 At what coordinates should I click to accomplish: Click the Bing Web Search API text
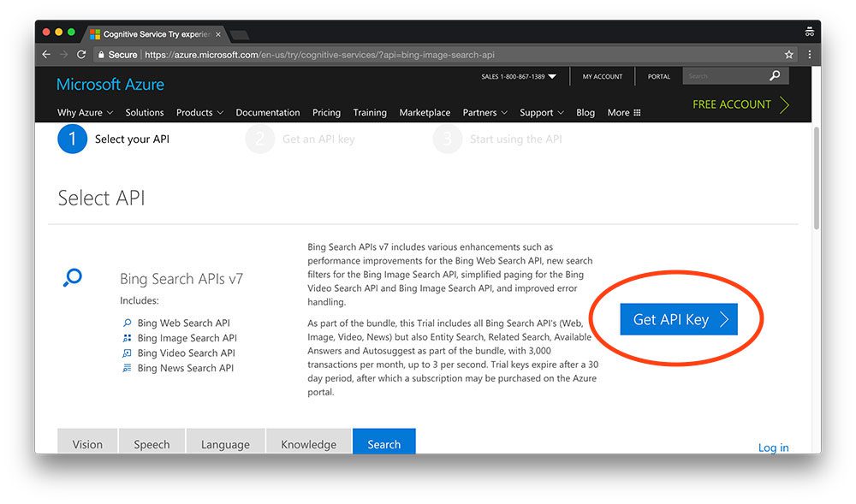point(183,323)
